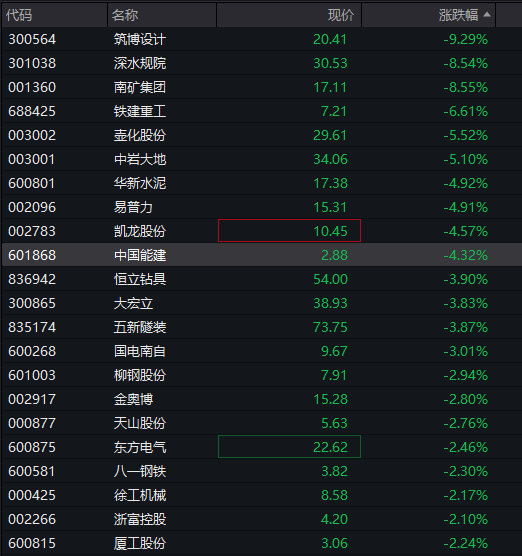Image resolution: width=522 pixels, height=556 pixels.
Task: Click the 天山股份 stock name
Action: [140, 423]
